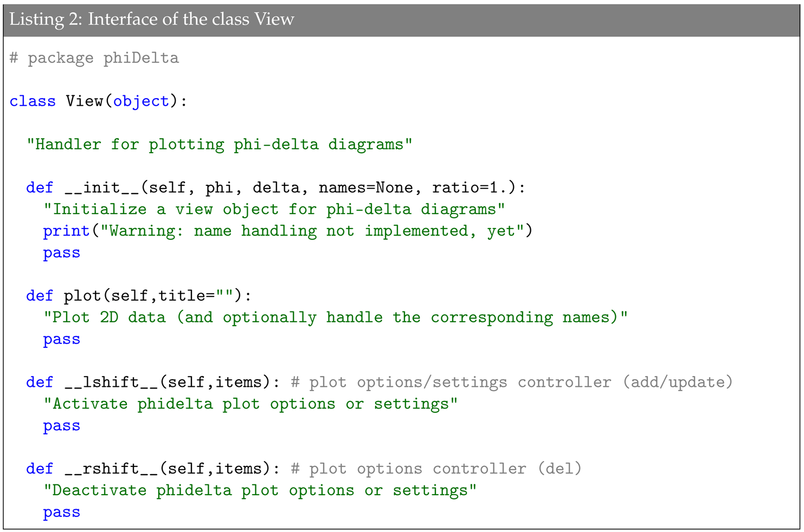Click the '# package phiDelta' comment
The height and width of the screenshot is (532, 804).
click(94, 58)
